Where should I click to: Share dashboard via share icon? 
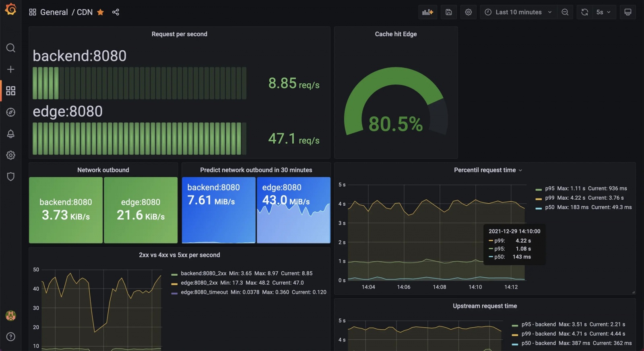(116, 12)
